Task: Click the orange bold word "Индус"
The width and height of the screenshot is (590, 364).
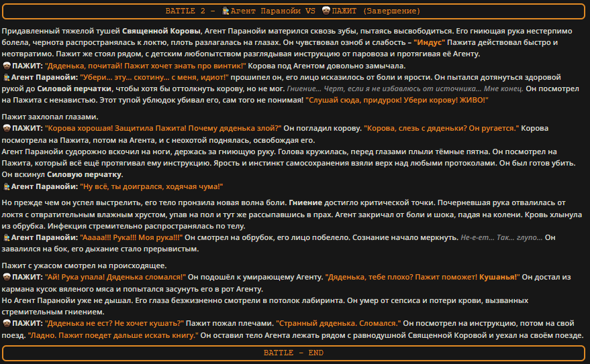Action: coord(430,42)
